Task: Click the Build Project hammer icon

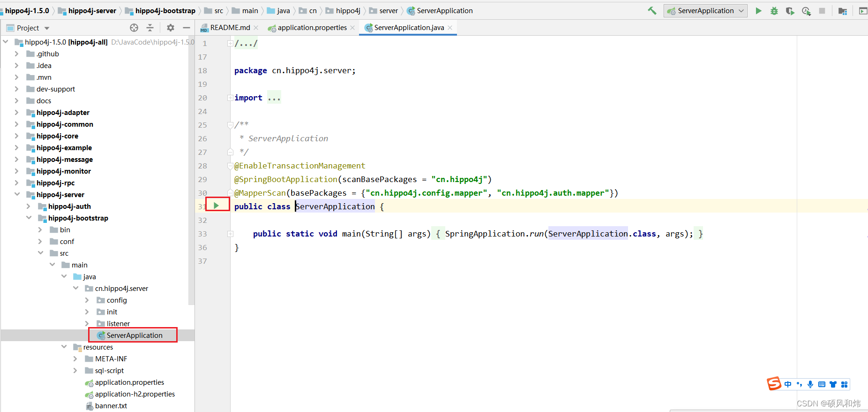Action: pos(652,10)
